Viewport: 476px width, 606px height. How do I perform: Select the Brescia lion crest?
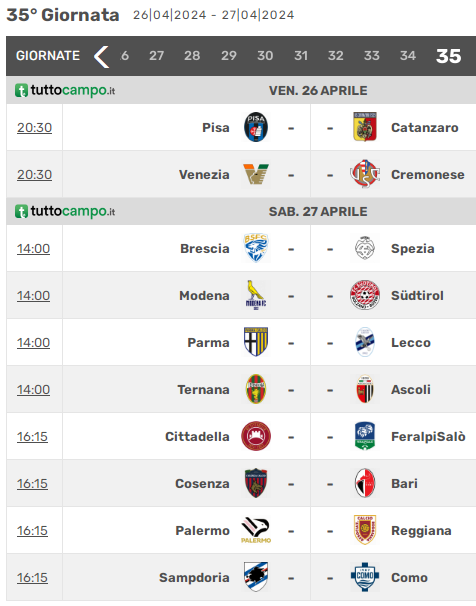point(256,248)
